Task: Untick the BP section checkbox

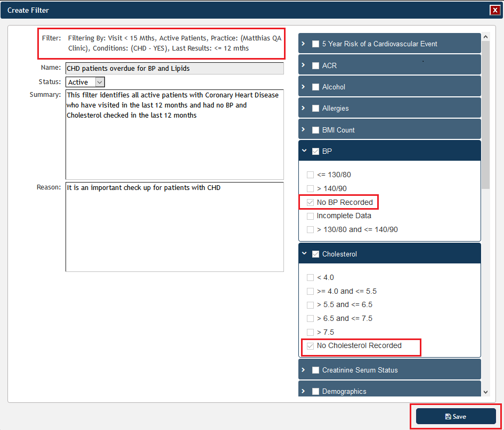Action: pos(315,151)
